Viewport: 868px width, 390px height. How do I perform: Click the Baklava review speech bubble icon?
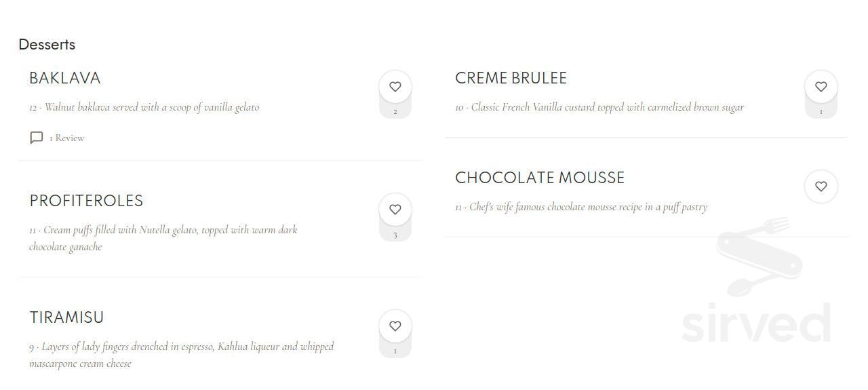37,138
